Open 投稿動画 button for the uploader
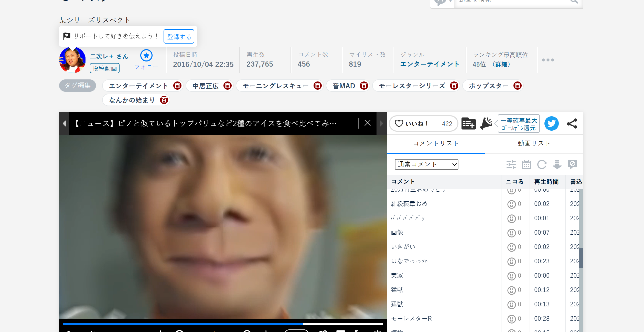Screen dimensions: 644x332 coord(105,68)
